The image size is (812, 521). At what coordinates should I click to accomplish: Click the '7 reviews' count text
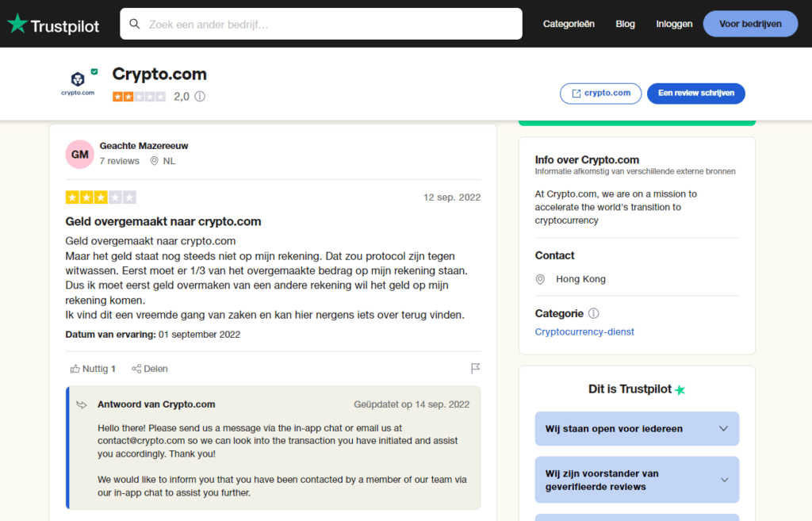click(x=119, y=161)
